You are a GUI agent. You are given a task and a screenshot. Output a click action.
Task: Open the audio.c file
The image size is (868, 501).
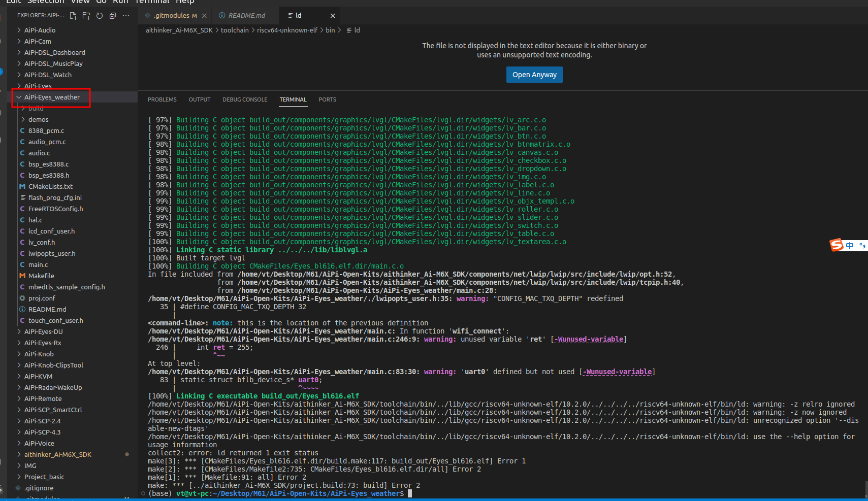(x=72, y=153)
